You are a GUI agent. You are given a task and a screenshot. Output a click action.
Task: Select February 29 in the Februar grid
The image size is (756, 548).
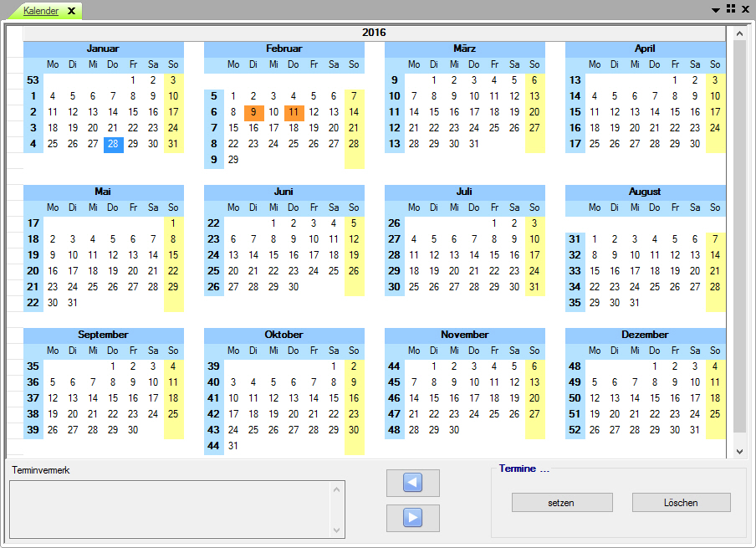tap(233, 160)
